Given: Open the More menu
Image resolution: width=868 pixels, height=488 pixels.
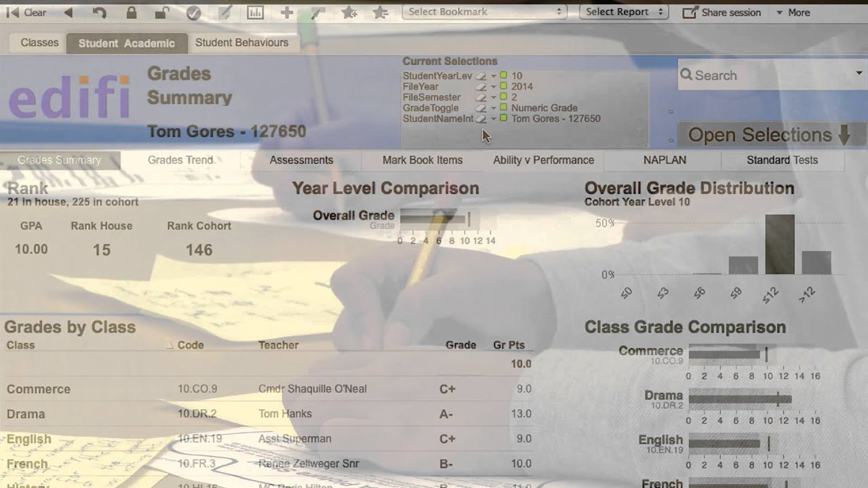Looking at the screenshot, I should click(793, 12).
